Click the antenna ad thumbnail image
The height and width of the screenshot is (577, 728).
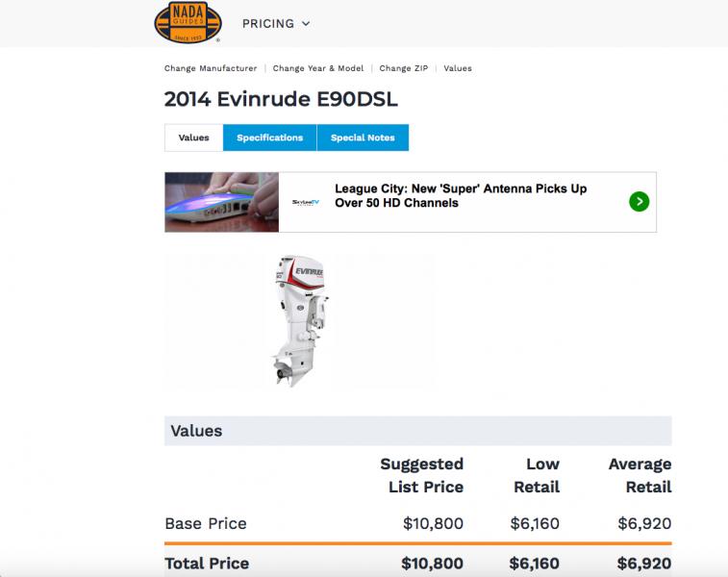click(222, 202)
